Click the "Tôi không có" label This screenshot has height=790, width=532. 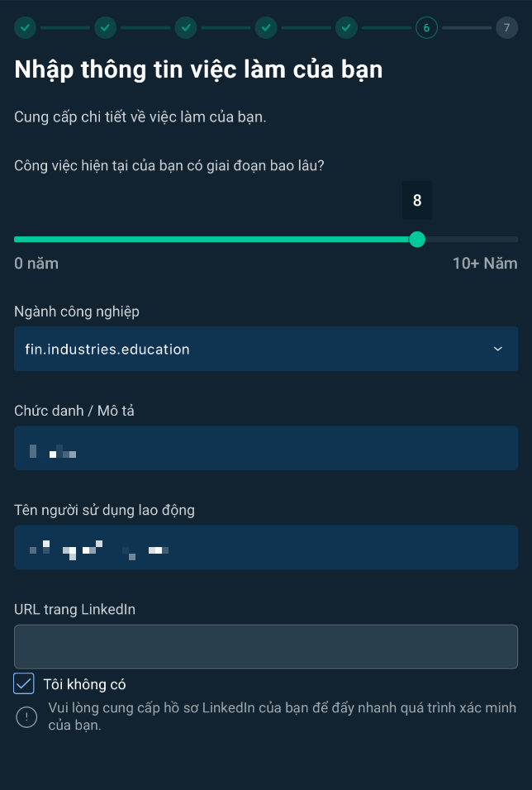[x=84, y=684]
